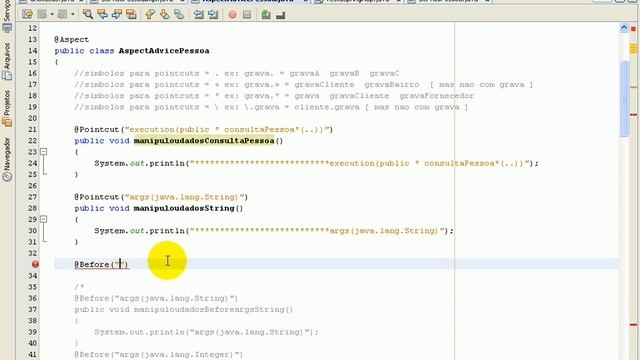The height and width of the screenshot is (360, 640).
Task: Click System.out.println on line 30
Action: [140, 231]
